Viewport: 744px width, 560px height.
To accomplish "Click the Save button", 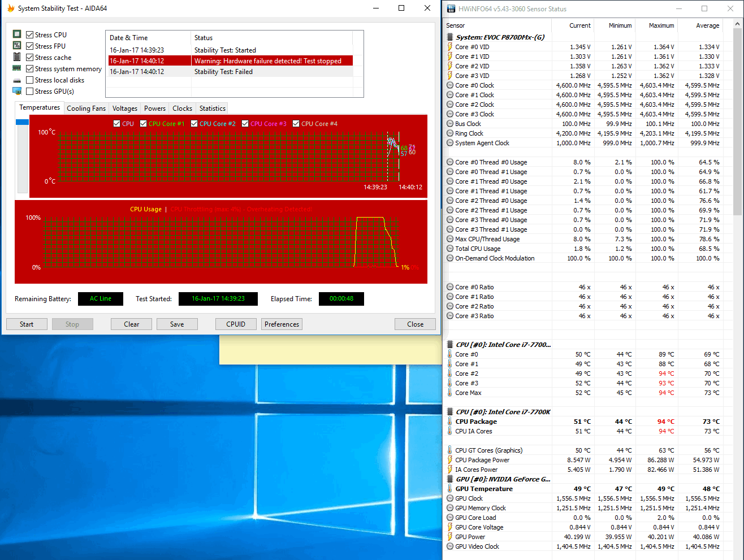I will click(177, 324).
